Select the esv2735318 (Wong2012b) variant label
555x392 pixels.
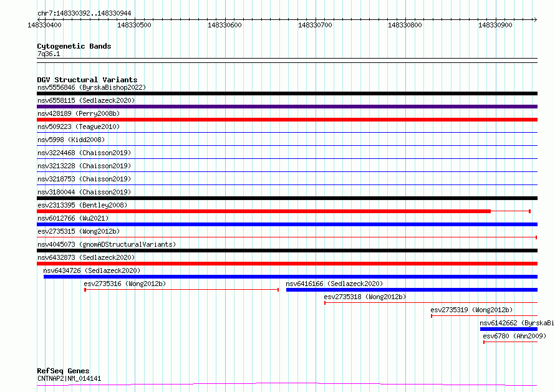(x=365, y=297)
